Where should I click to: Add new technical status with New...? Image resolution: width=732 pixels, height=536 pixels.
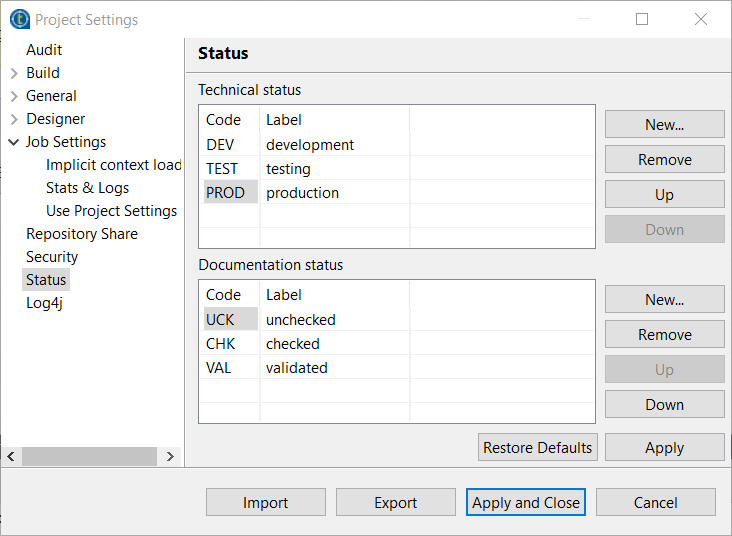pos(664,125)
